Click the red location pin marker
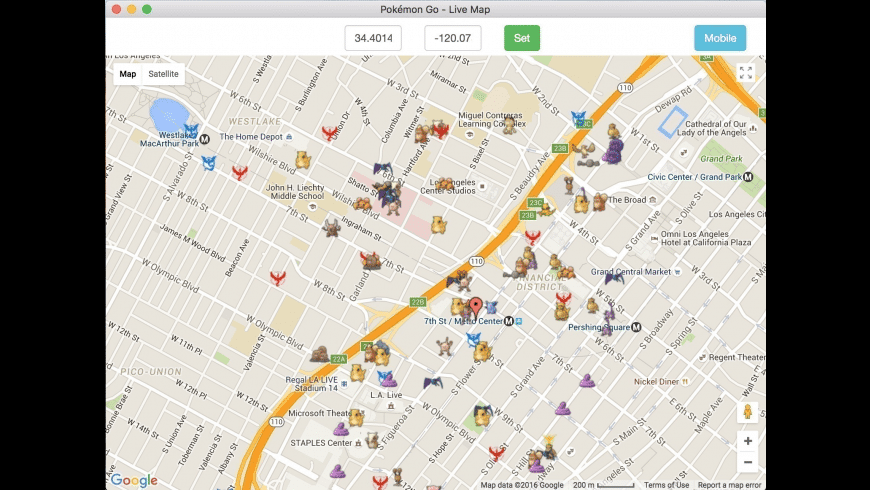 [476, 307]
